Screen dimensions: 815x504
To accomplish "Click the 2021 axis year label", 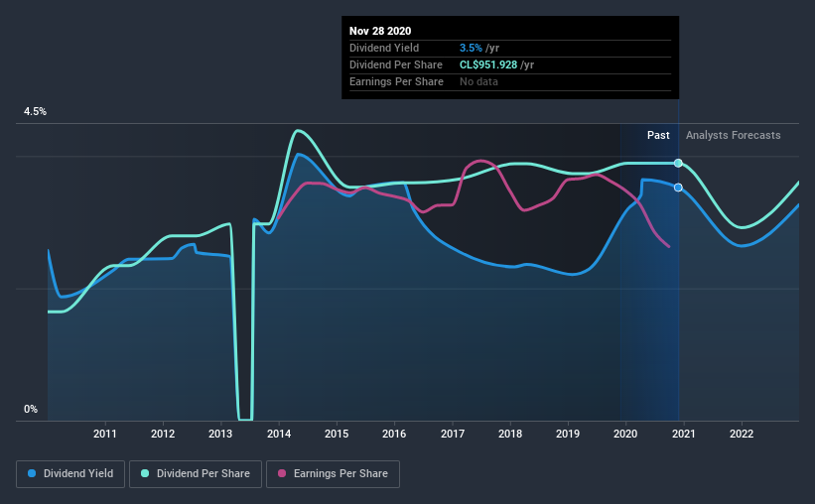I will point(683,434).
